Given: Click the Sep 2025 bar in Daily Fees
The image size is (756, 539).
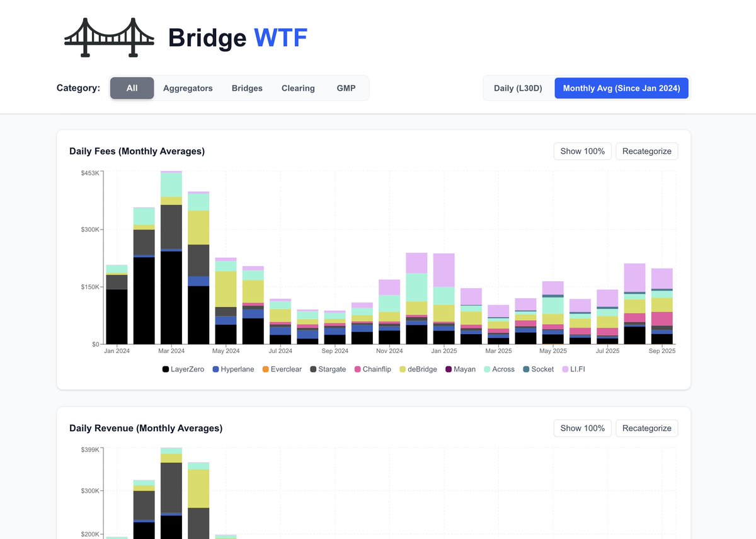Looking at the screenshot, I should tap(662, 306).
